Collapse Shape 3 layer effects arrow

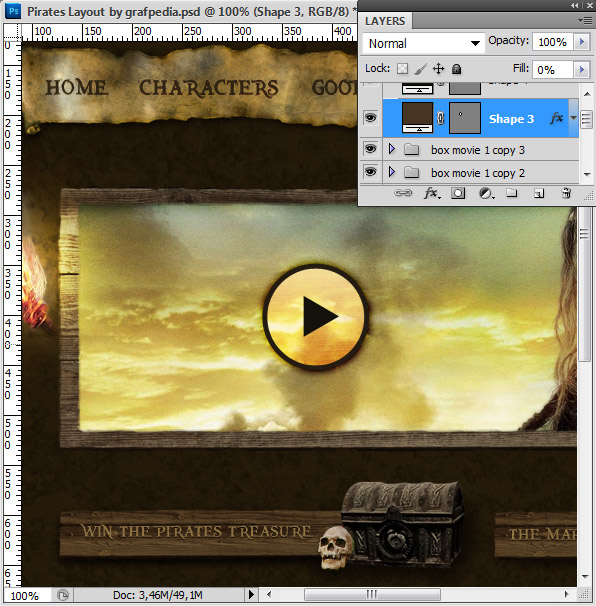point(573,118)
